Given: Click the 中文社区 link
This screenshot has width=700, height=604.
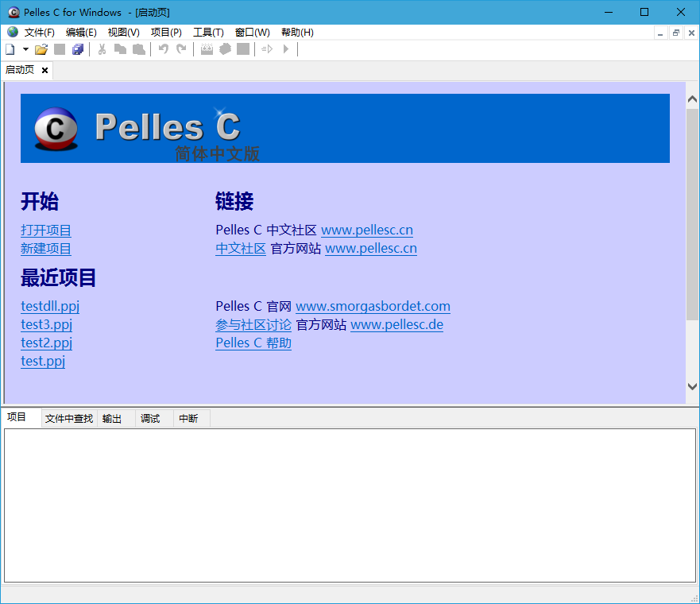Looking at the screenshot, I should (x=241, y=248).
